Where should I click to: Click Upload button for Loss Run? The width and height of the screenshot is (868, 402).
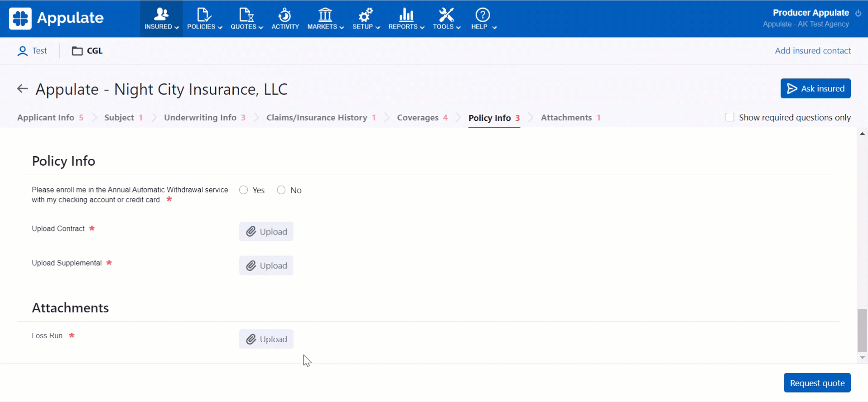pyautogui.click(x=266, y=339)
